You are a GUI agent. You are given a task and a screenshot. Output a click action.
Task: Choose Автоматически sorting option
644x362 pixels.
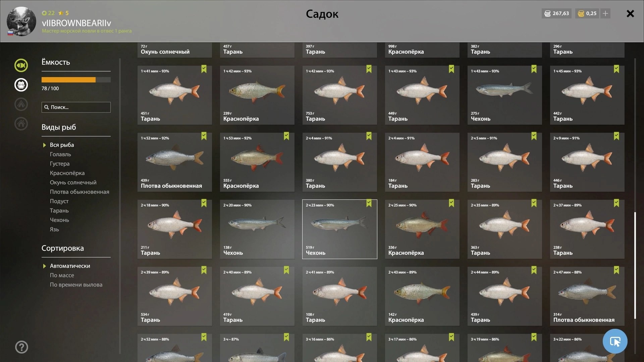(70, 266)
